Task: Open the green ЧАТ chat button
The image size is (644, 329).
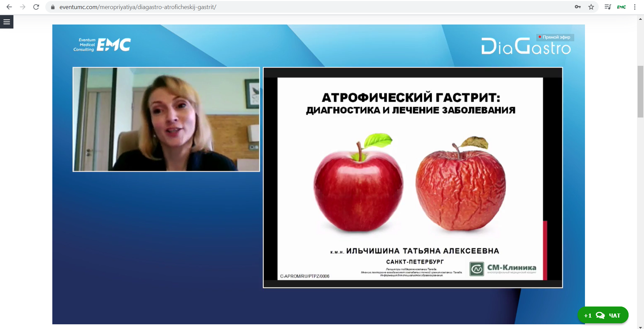Action: click(603, 315)
